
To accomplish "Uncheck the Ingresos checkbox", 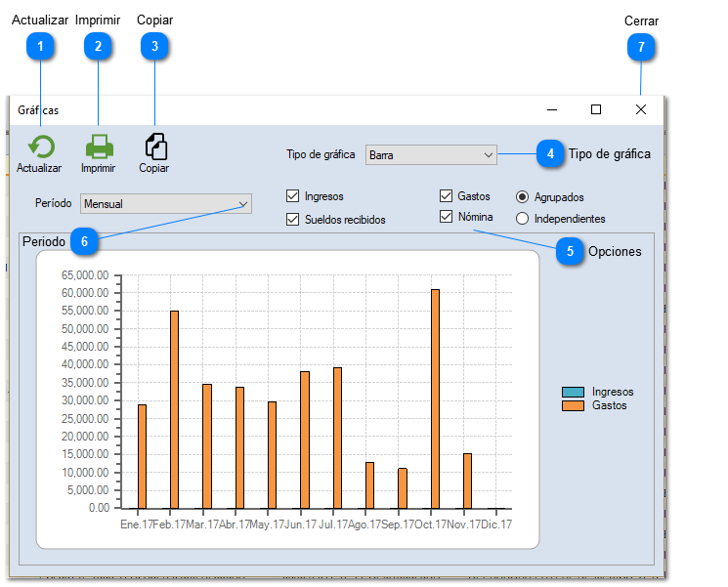I will tap(293, 196).
